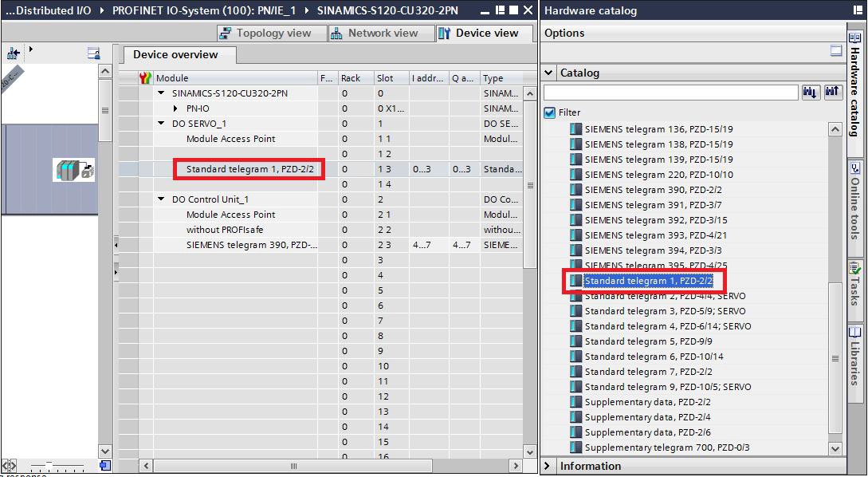Click the catalog list scroll-down arrow
Viewport: 868px width, 477px height.
[x=835, y=448]
